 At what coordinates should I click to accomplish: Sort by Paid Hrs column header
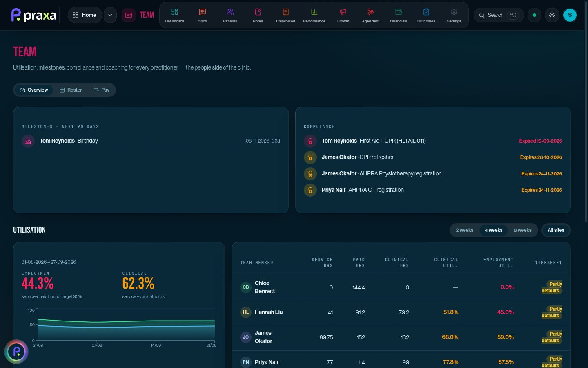(x=359, y=263)
